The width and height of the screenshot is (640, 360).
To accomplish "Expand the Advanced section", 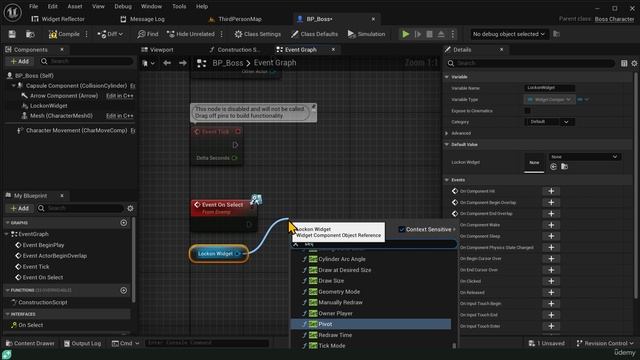I will 447,133.
